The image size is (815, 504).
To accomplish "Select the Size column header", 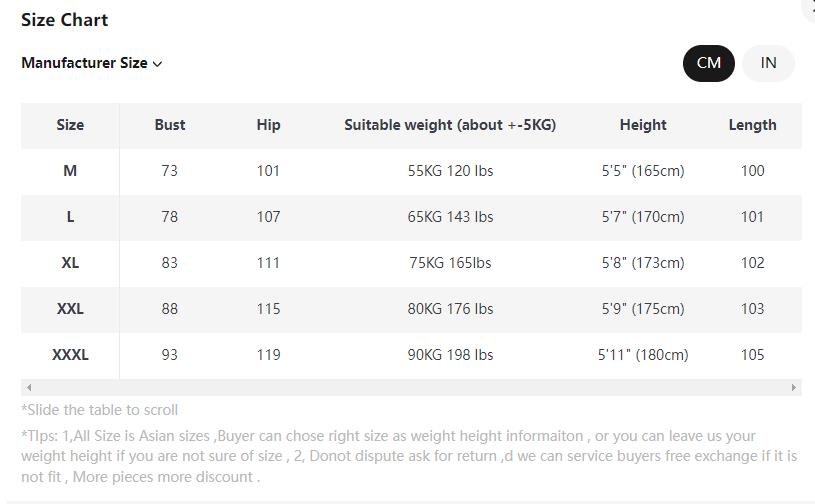I will [70, 125].
